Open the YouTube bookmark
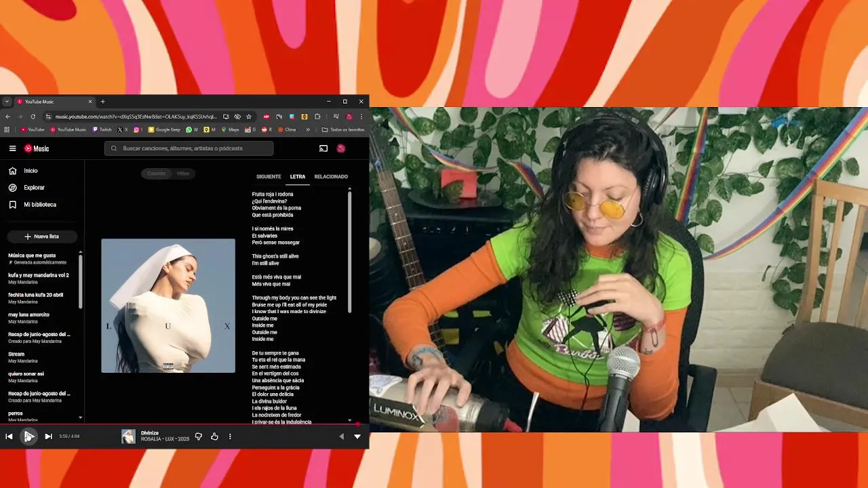 [x=33, y=129]
